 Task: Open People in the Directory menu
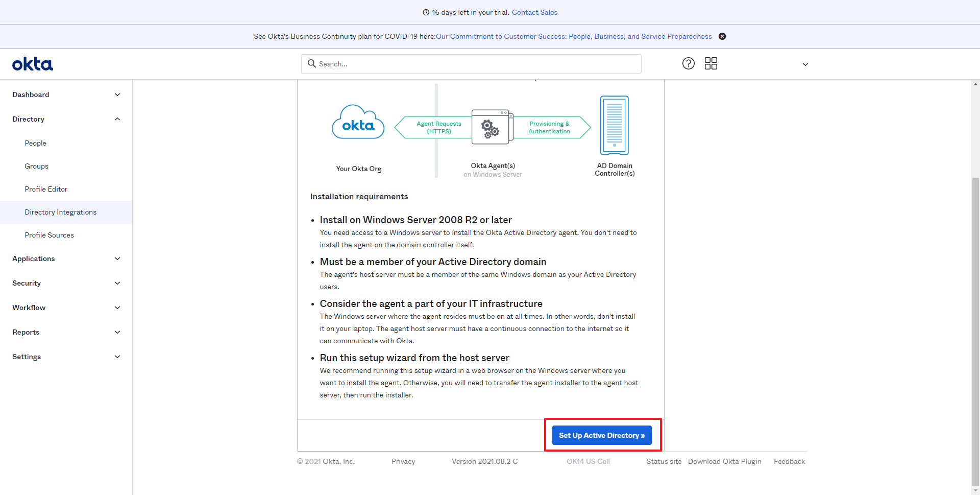coord(35,143)
